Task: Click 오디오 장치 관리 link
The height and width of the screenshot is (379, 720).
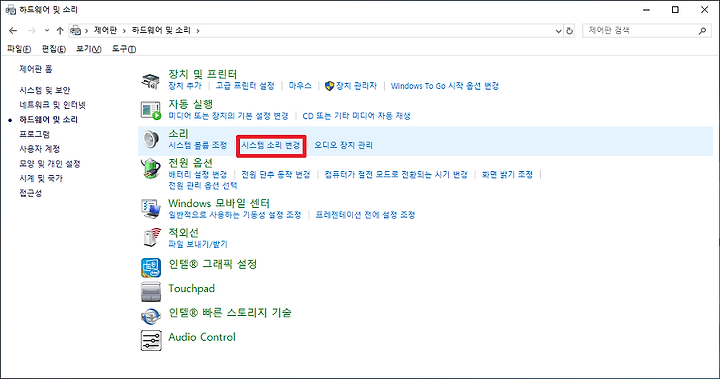Action: 343,145
